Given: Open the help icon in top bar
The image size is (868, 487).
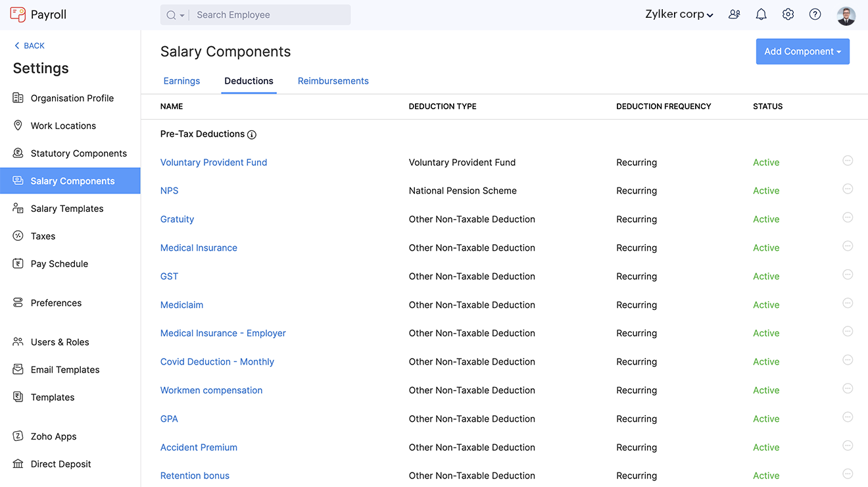Looking at the screenshot, I should click(815, 14).
